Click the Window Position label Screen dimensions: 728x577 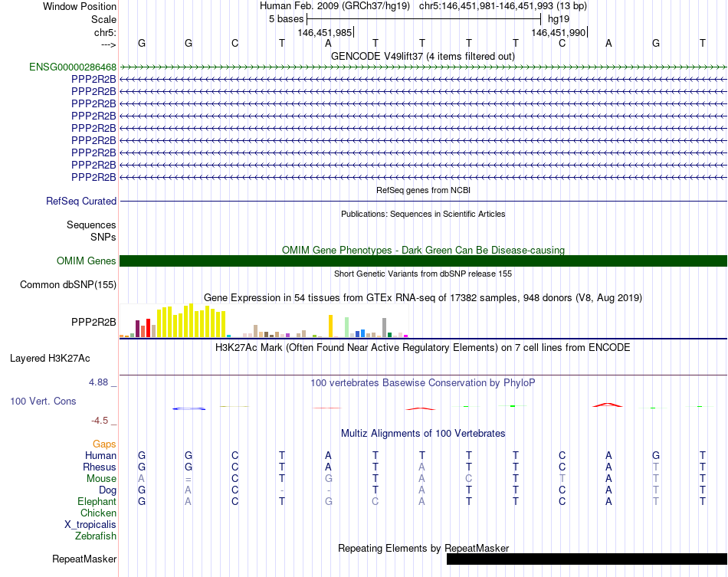tap(80, 6)
